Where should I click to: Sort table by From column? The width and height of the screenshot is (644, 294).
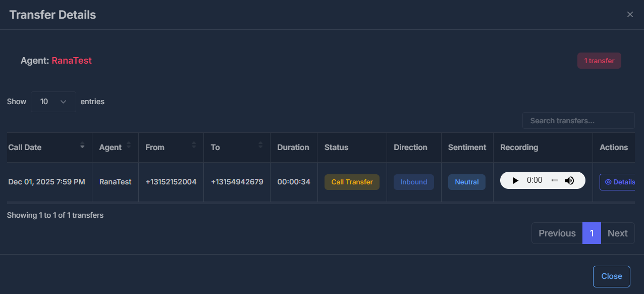pyautogui.click(x=171, y=148)
